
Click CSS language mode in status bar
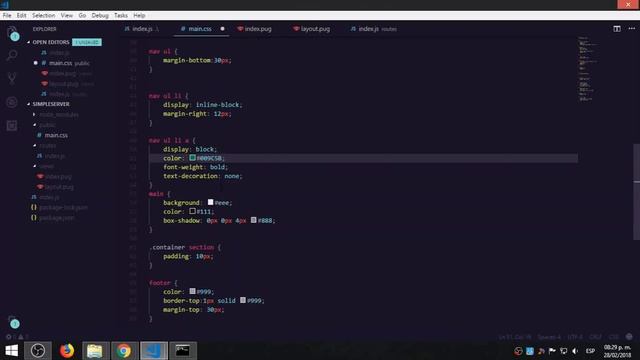613,337
